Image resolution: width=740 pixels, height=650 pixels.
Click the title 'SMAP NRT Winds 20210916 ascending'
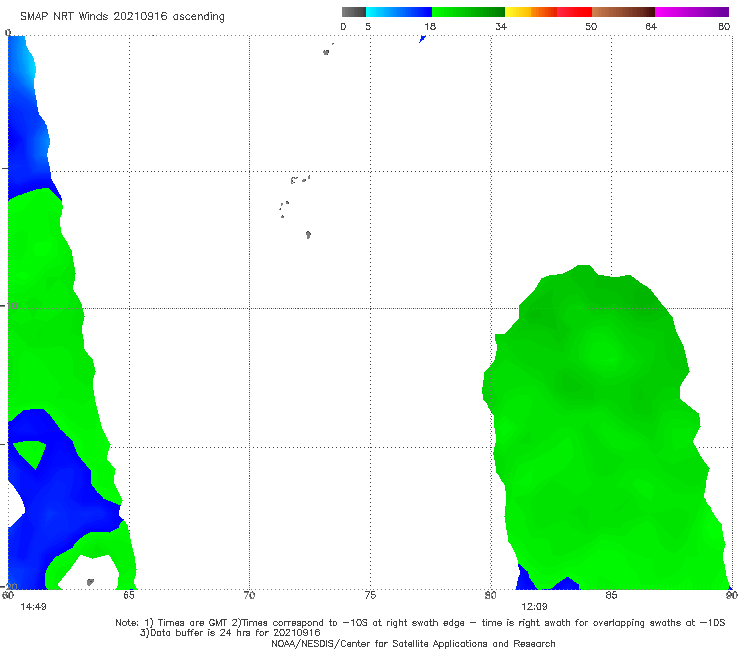coord(122,16)
